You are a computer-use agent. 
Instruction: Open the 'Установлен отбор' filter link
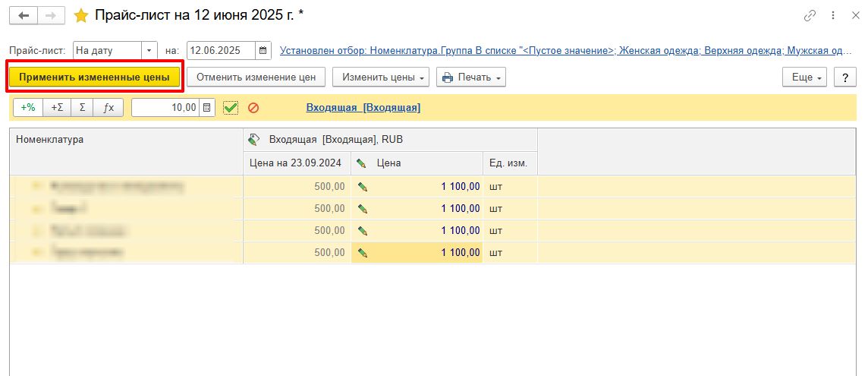(x=565, y=51)
